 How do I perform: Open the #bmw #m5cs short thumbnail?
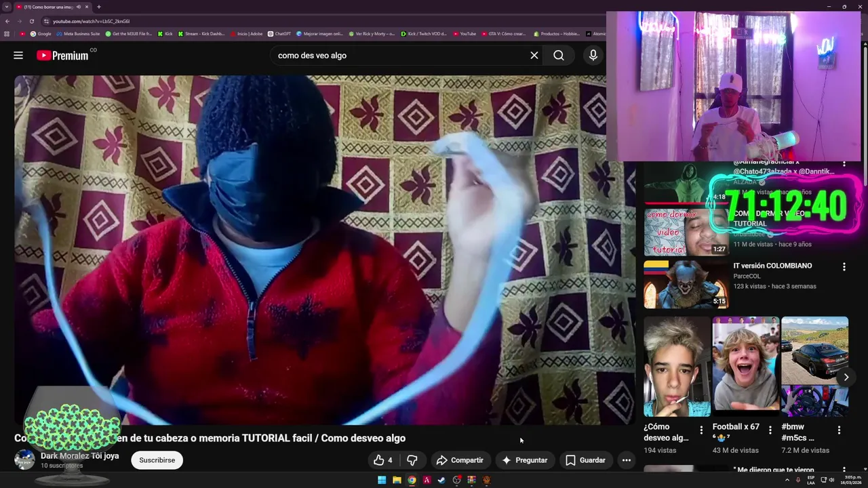(814, 367)
